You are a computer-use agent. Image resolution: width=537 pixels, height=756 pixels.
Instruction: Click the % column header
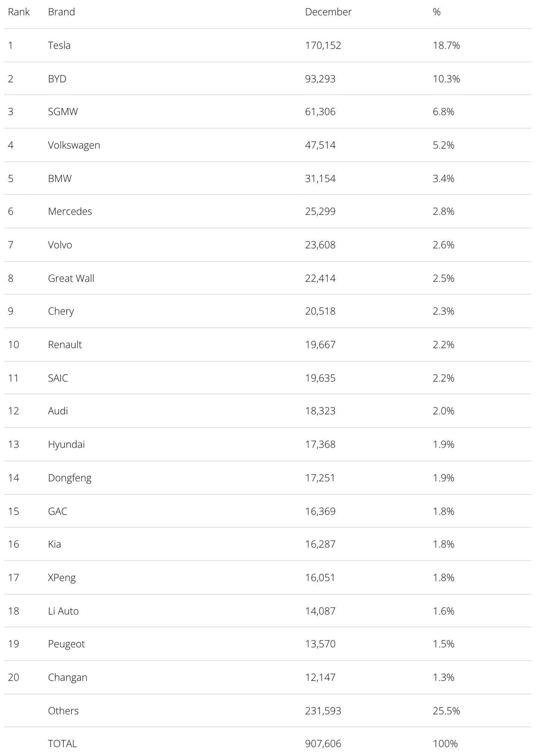pos(436,12)
